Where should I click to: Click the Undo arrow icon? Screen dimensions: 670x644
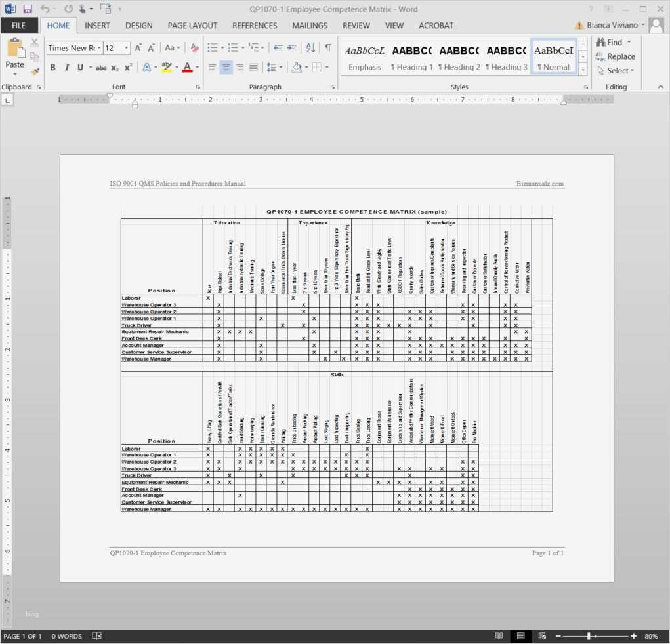point(45,9)
